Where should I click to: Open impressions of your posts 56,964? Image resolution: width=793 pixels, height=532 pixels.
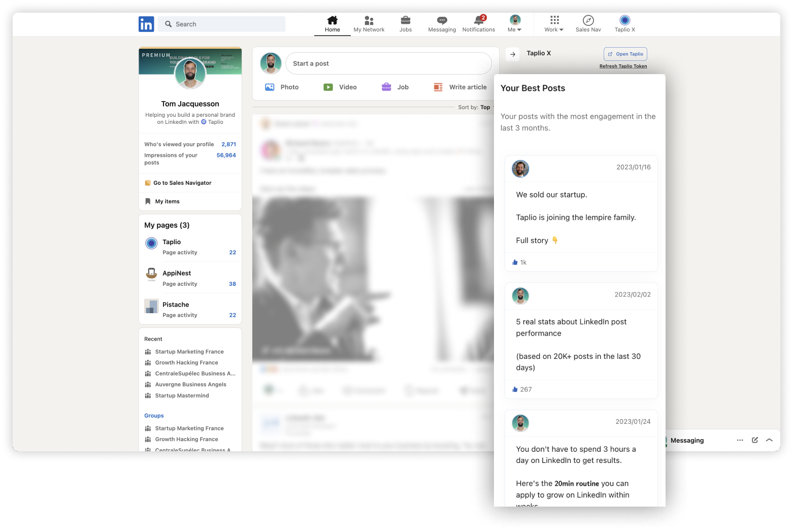pos(226,155)
